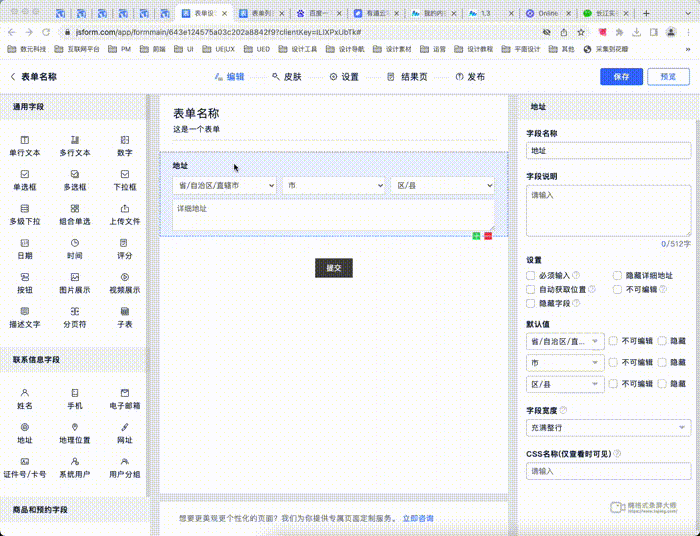
Task: Check the 隐藏详细地址 option
Action: [617, 275]
